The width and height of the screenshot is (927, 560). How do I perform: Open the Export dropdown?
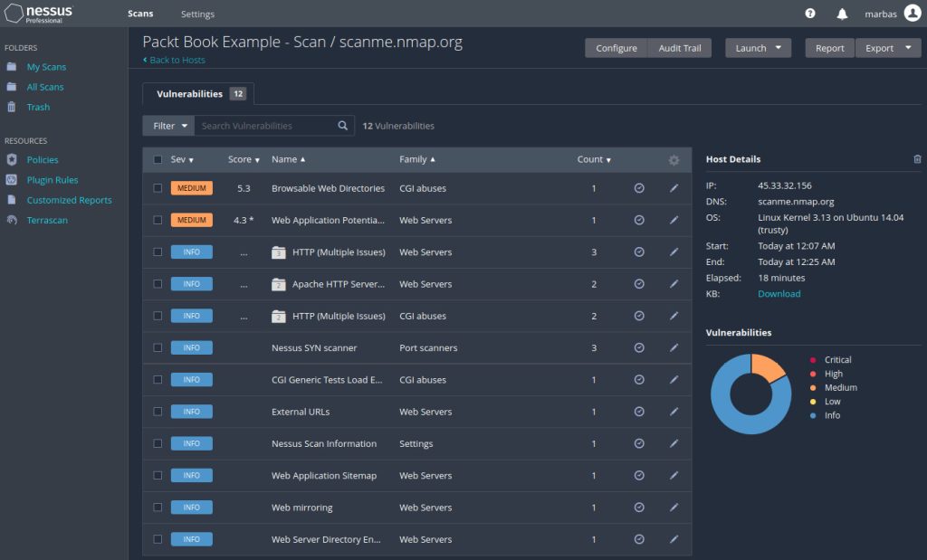[887, 48]
